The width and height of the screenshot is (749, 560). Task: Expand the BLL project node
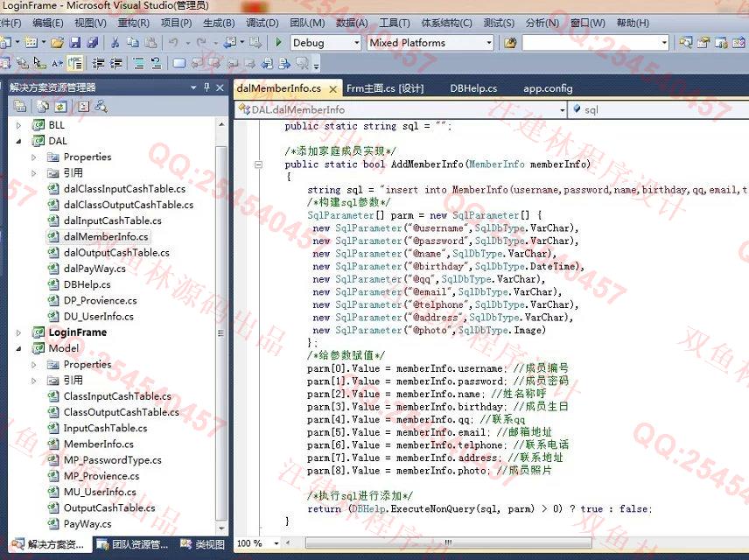click(x=18, y=126)
